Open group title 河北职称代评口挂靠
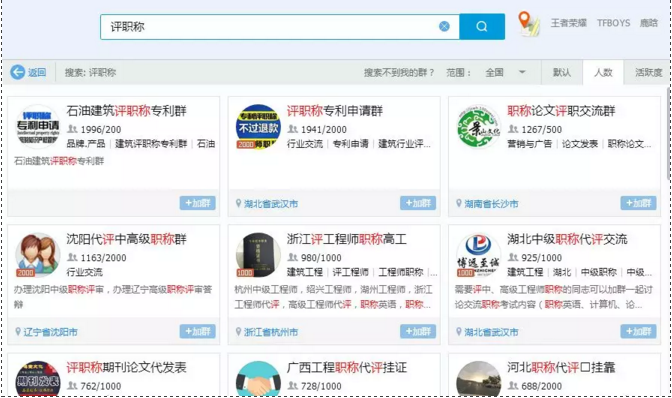Viewport: 672px width, 398px height. [x=561, y=368]
